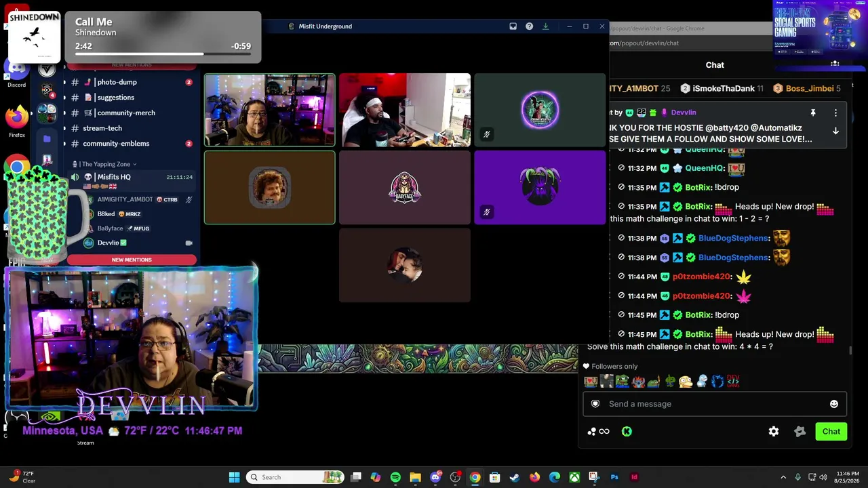Click the green download icon in Discord
The height and width of the screenshot is (488, 868).
click(545, 26)
